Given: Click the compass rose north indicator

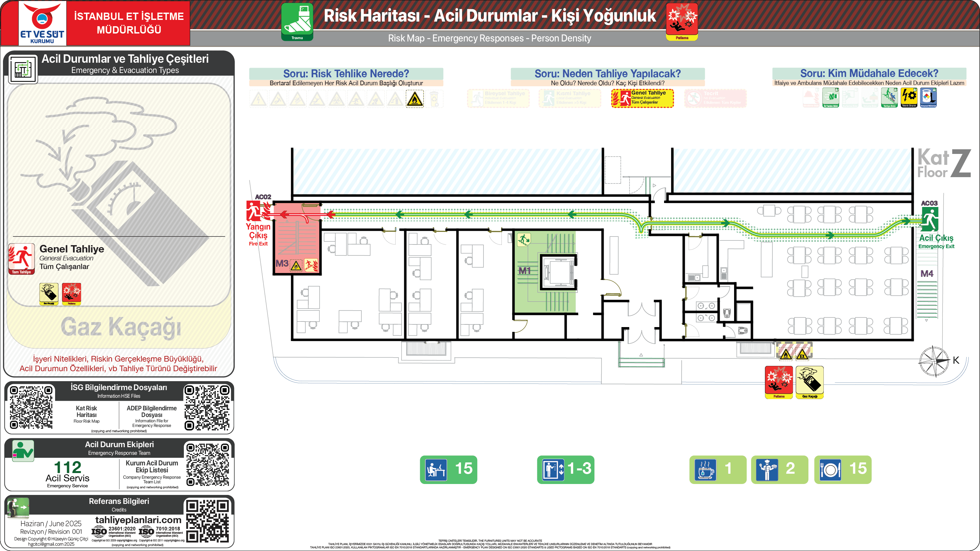Looking at the screenshot, I should 934,361.
